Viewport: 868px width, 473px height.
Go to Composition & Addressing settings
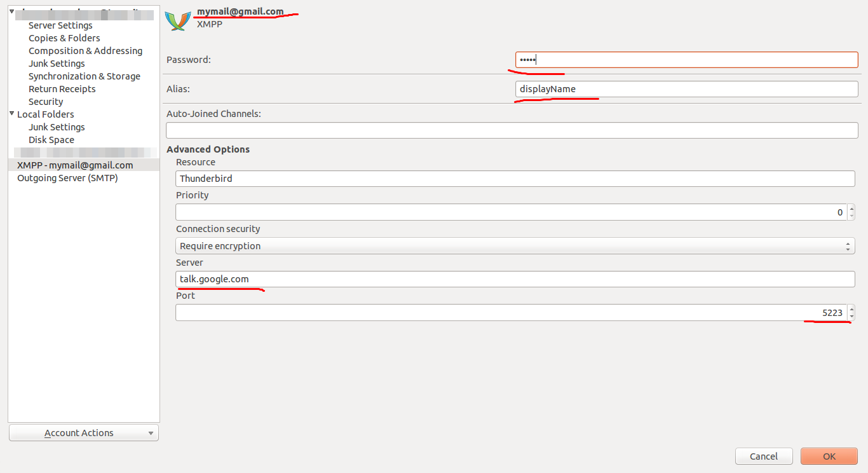point(85,51)
